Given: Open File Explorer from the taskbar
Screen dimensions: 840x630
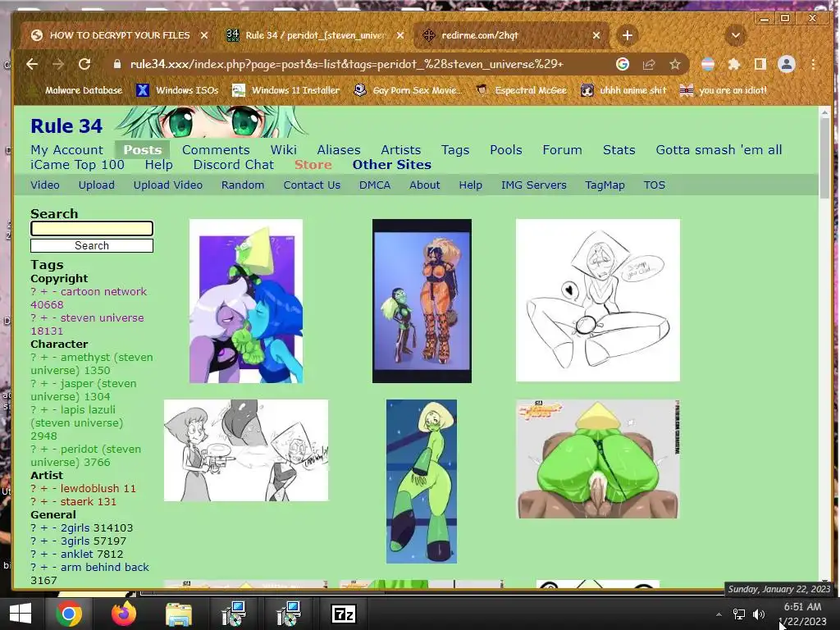Looking at the screenshot, I should (x=179, y=614).
